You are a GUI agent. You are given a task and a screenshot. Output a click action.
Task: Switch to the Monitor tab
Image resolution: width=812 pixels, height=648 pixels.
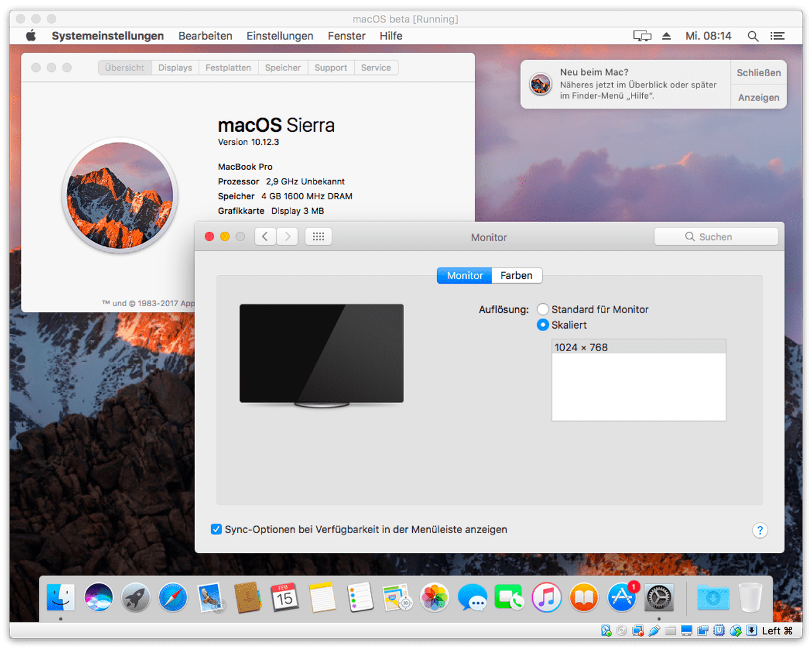click(465, 276)
